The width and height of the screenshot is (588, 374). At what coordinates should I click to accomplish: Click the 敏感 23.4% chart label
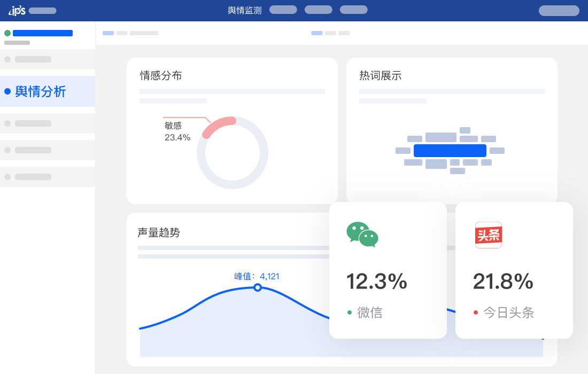point(177,131)
